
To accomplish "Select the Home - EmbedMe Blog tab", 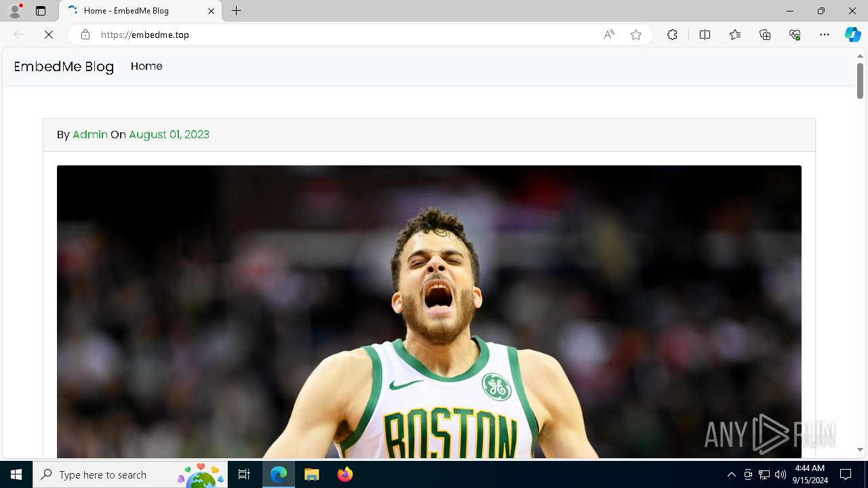I will coord(141,11).
